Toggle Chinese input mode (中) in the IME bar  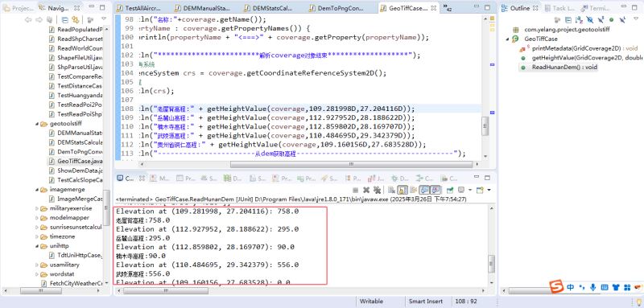click(571, 288)
